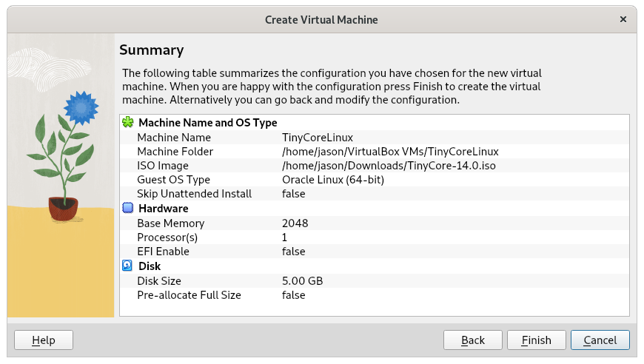
Task: Go back with the Back button
Action: click(473, 340)
